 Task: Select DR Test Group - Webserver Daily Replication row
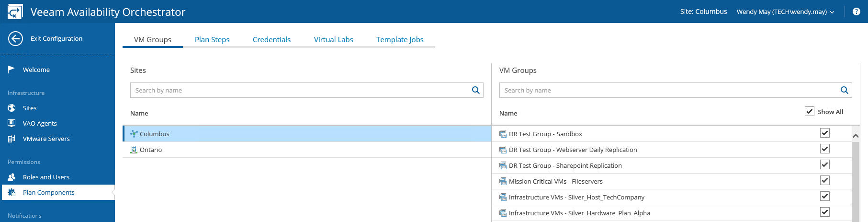click(x=672, y=150)
